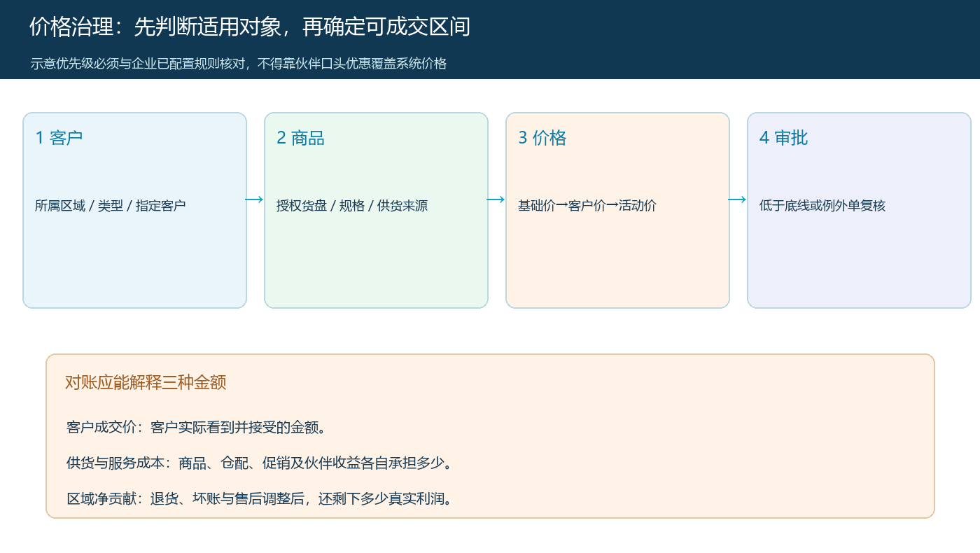Select the line starting with "客户成交价"

(197, 427)
